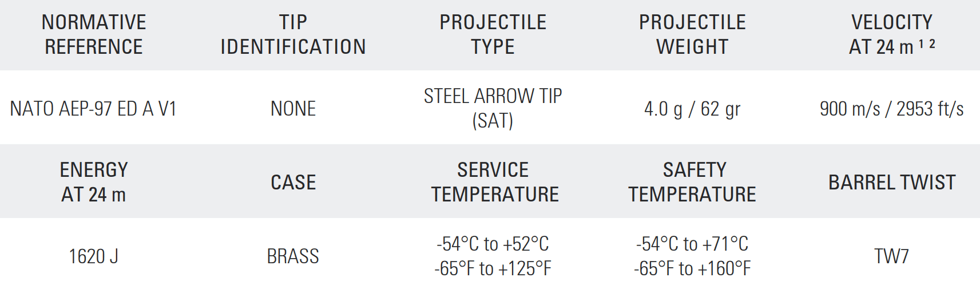
Task: Click the Barrel Twist header
Action: (x=892, y=182)
